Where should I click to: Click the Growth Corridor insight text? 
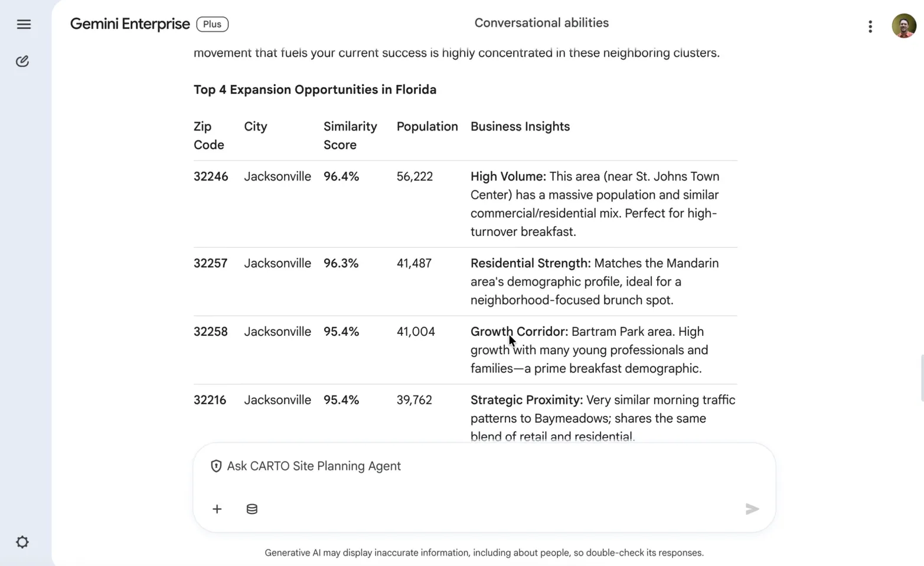(x=518, y=331)
